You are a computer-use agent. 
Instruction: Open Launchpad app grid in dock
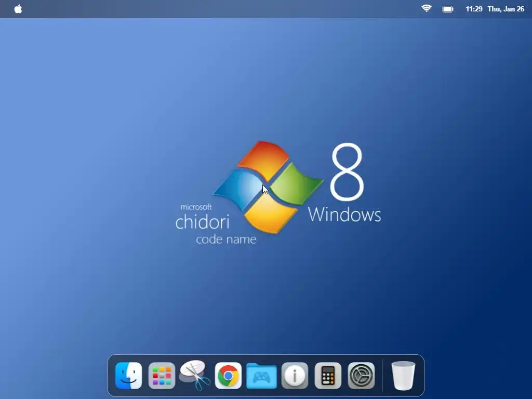[x=162, y=376]
